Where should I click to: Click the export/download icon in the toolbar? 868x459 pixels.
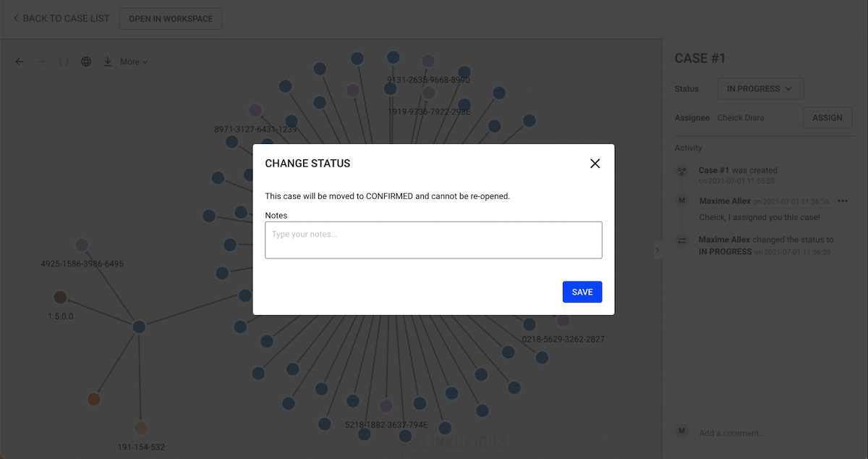[x=107, y=62]
